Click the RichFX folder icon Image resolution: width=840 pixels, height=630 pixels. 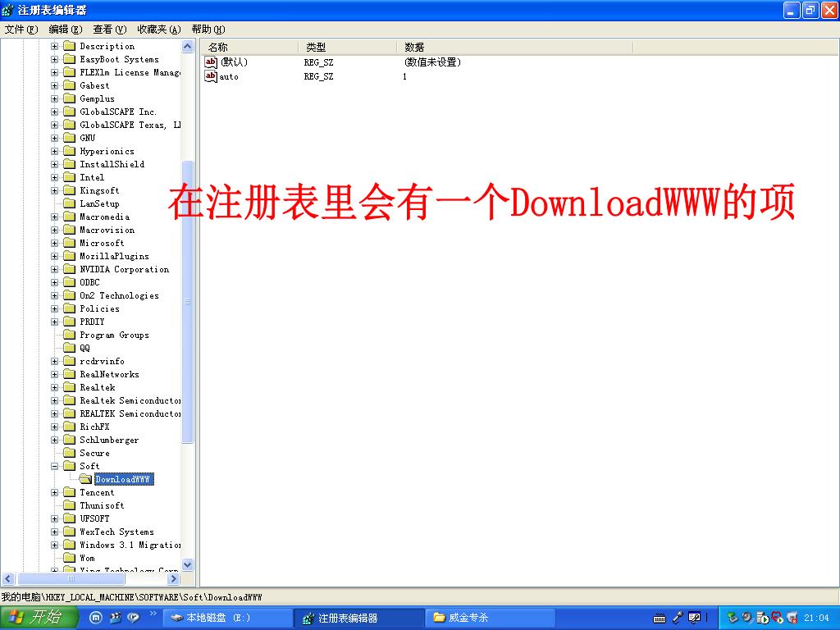[69, 427]
